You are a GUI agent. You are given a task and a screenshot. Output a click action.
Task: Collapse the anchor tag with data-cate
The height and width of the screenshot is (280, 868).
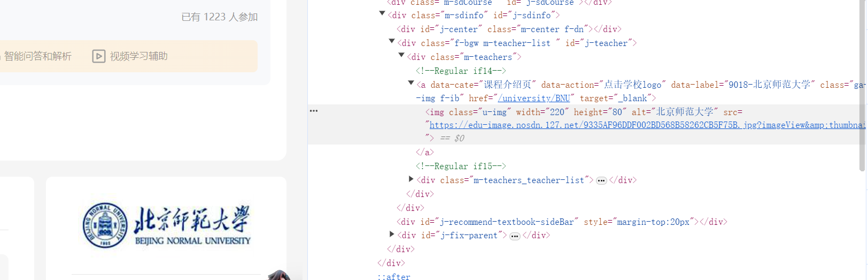411,83
